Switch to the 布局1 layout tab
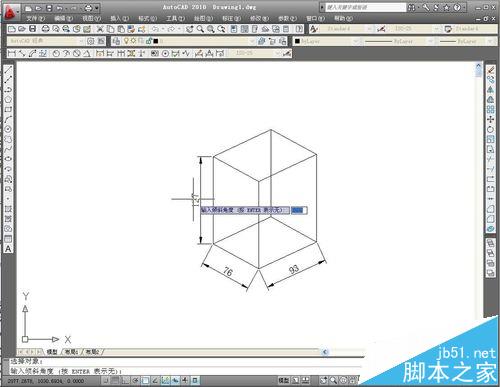Image resolution: width=500 pixels, height=387 pixels. click(71, 352)
